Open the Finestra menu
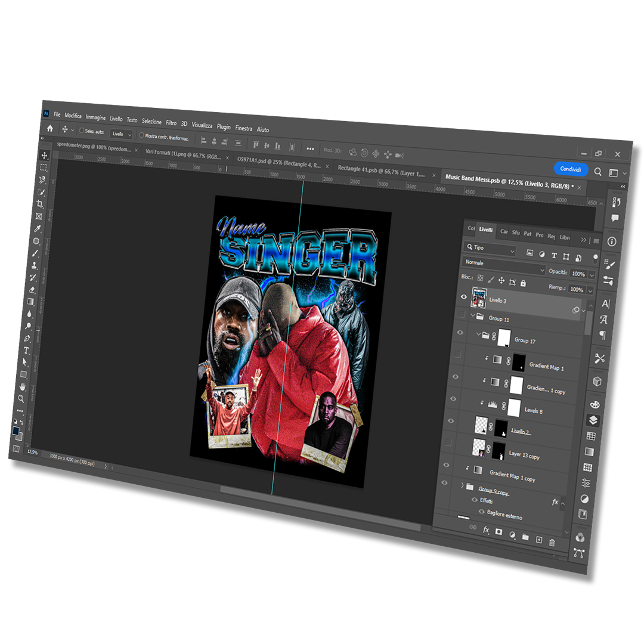This screenshot has height=644, width=644. pos(244,128)
